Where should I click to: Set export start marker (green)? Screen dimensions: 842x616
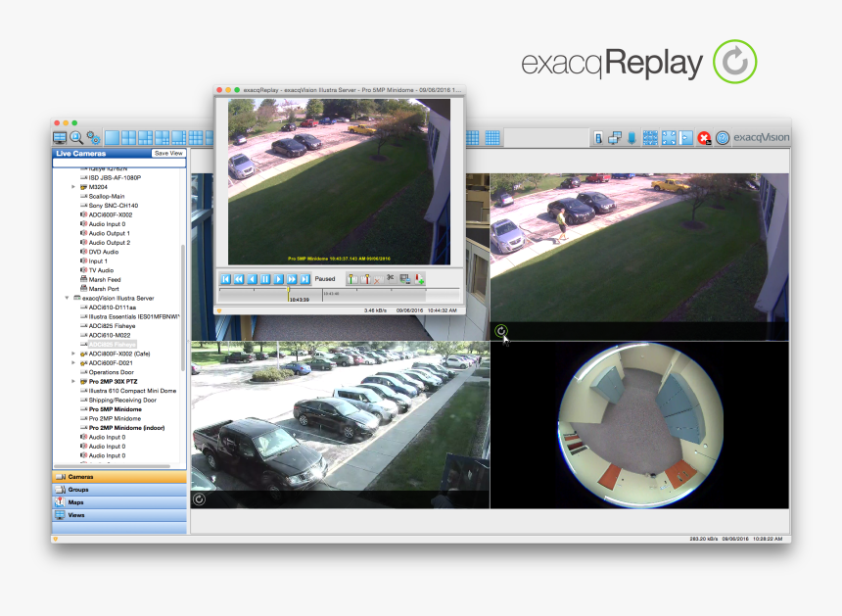coord(352,279)
